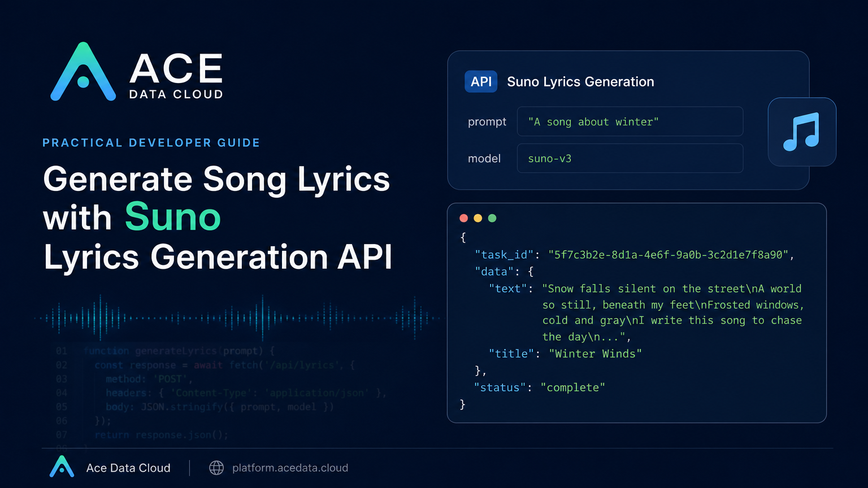Click the "data" key in the JSON
Screen dimensions: 868x488
tap(494, 272)
